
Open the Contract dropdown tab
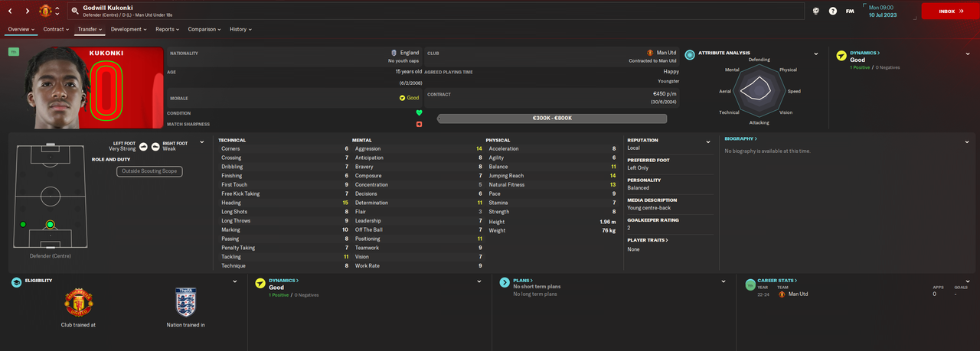click(x=56, y=29)
